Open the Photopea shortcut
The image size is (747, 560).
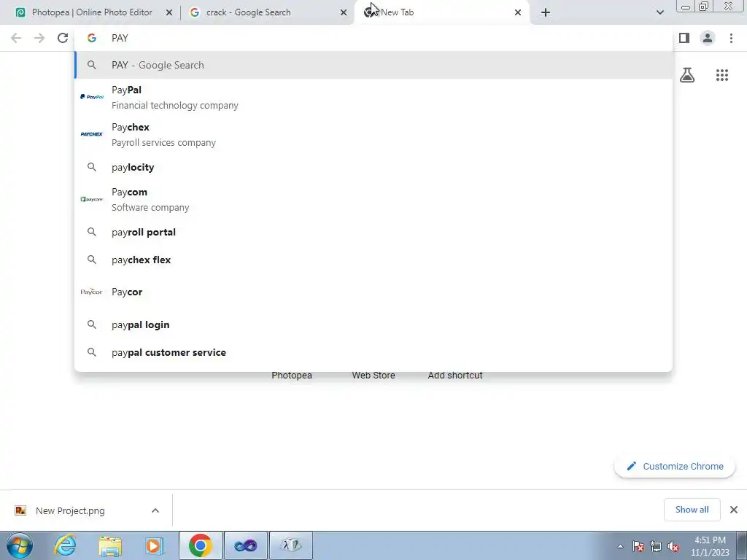[292, 376]
